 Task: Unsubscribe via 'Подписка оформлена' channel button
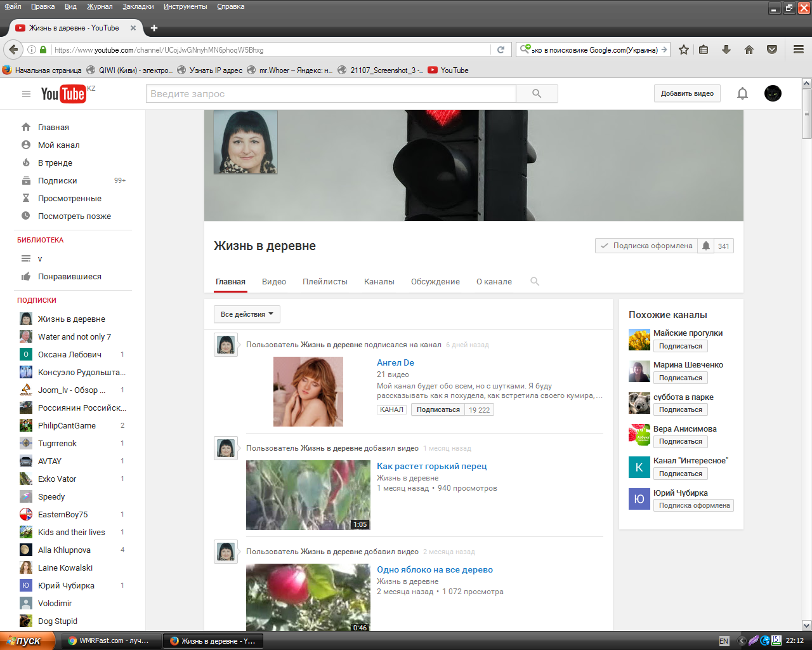(646, 246)
